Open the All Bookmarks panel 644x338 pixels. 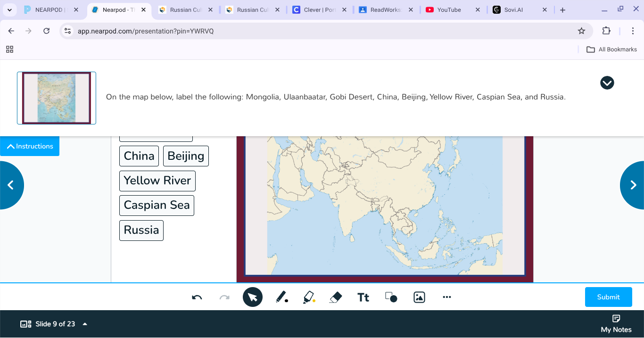click(611, 49)
